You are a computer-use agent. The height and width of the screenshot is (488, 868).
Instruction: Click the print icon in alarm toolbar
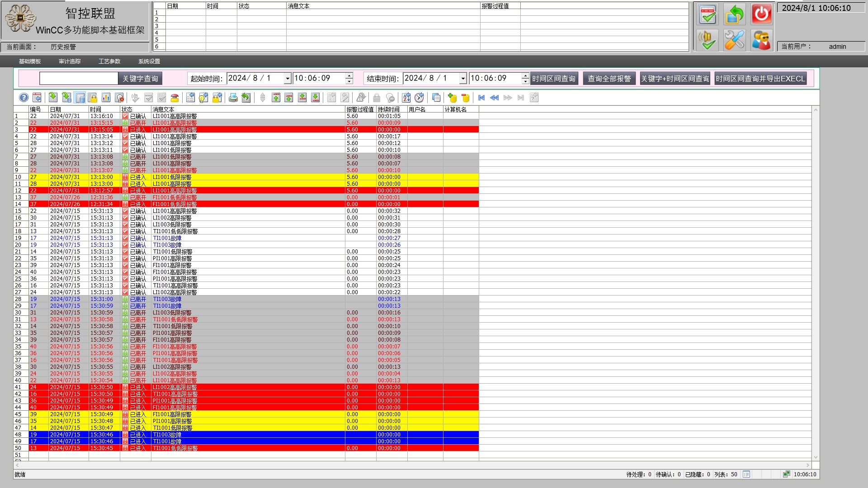(233, 98)
